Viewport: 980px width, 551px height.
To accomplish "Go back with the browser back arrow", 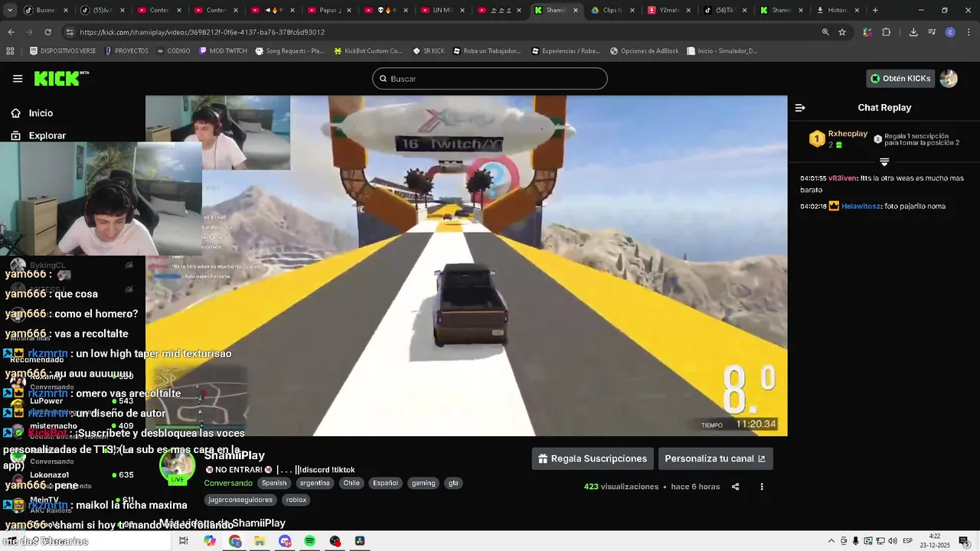I will coord(11,32).
